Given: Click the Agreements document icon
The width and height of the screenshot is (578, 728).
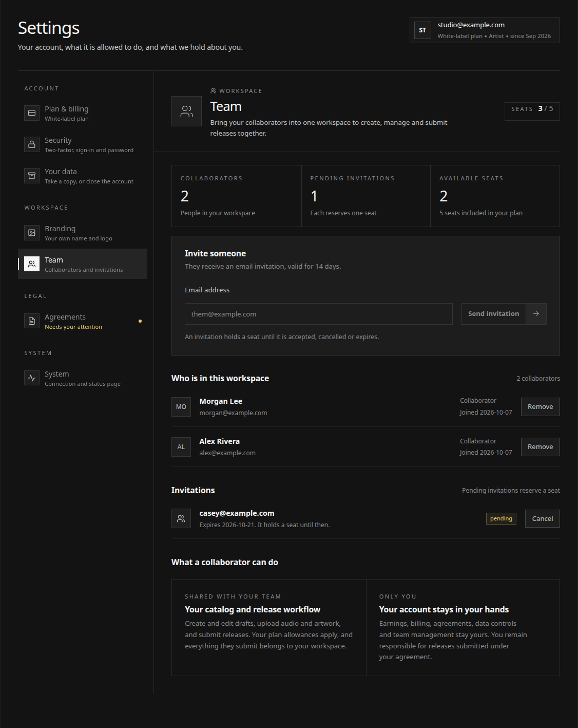Looking at the screenshot, I should click(32, 321).
